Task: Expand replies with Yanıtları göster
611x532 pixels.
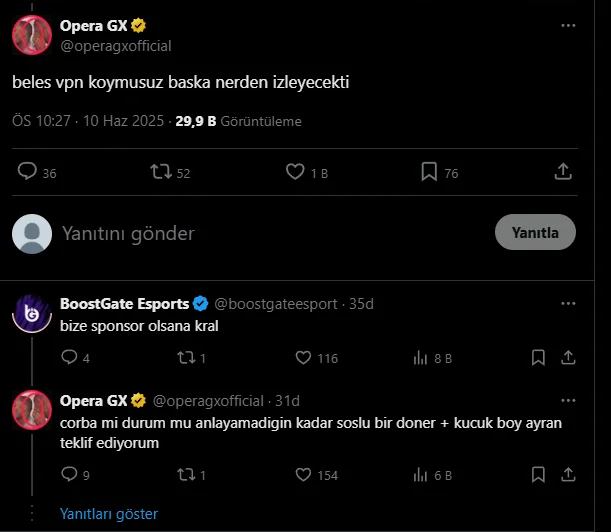Action: tap(109, 513)
